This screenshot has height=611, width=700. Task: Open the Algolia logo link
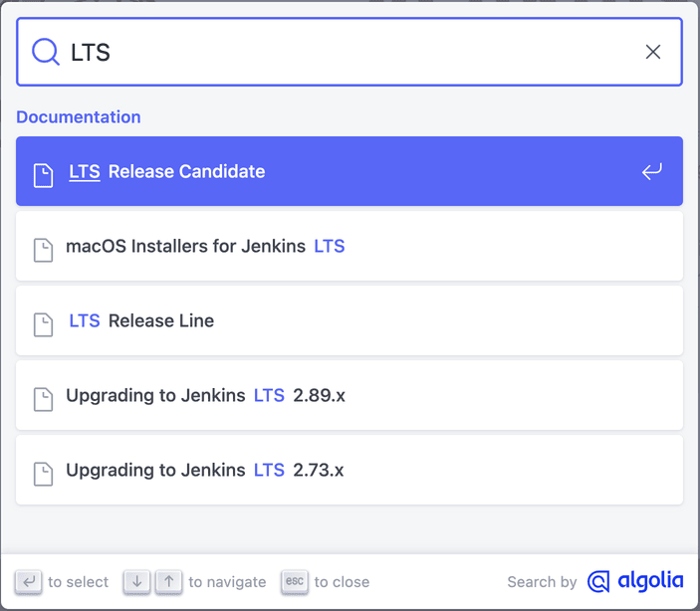click(635, 581)
